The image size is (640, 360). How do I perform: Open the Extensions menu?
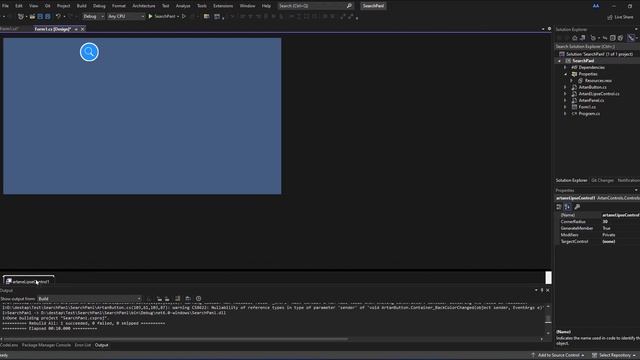(x=223, y=6)
